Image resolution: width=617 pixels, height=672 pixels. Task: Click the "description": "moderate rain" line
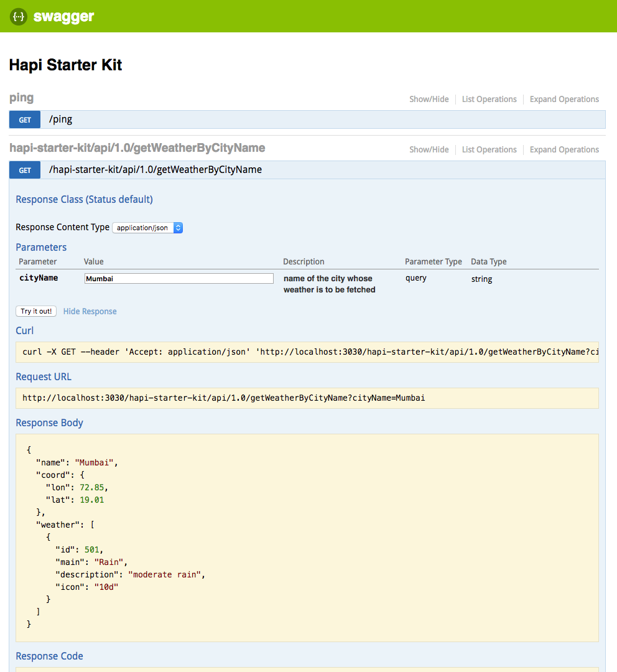click(x=130, y=574)
